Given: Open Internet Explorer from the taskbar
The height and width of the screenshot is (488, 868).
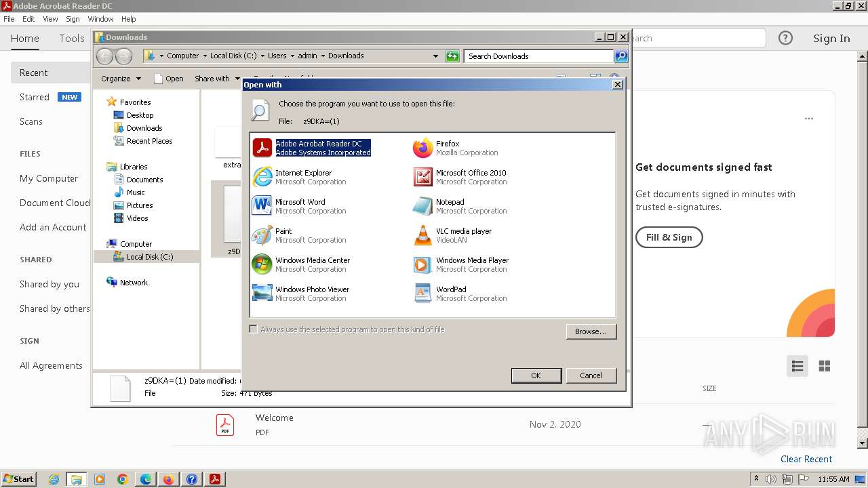Looking at the screenshot, I should pos(54,479).
